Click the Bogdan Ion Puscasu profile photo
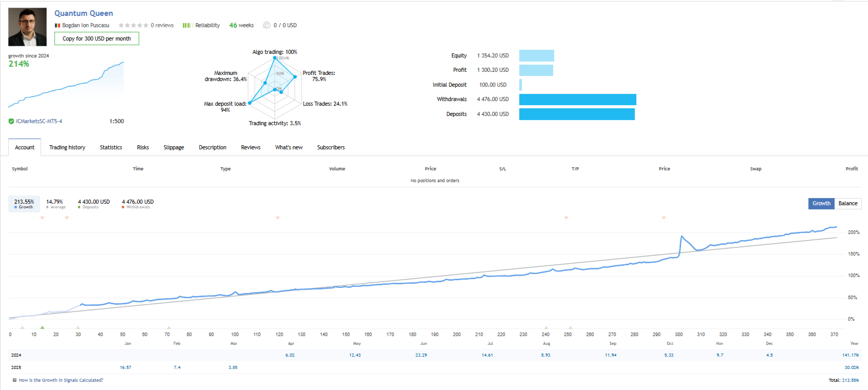 27,27
